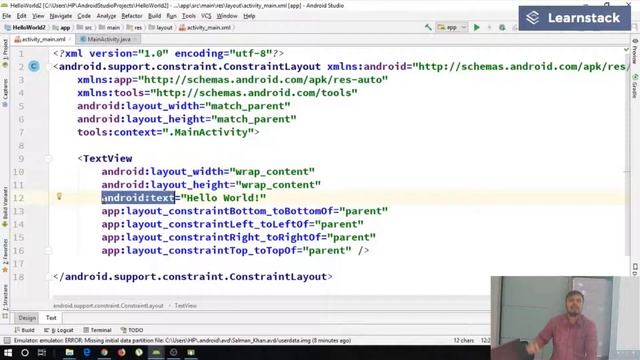Close the activity_main.xml editor tab

[x=70, y=39]
